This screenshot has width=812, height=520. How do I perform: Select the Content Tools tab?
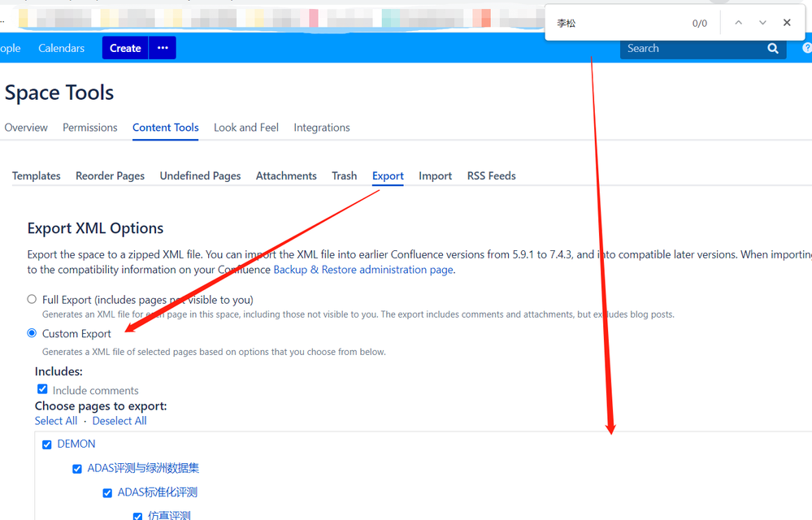click(x=166, y=128)
